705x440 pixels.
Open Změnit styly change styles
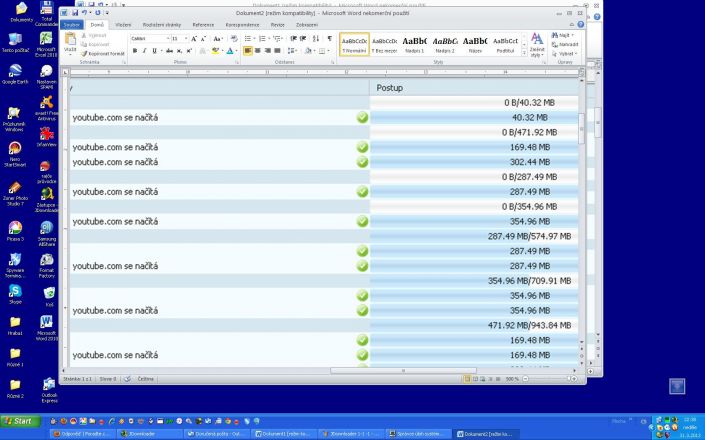point(537,44)
